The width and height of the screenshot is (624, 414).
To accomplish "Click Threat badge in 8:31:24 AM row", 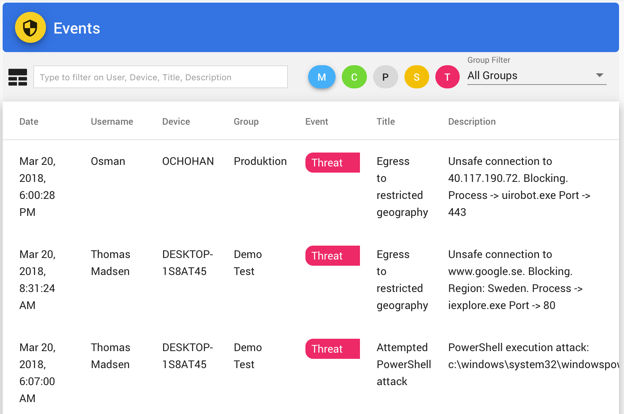I will click(332, 256).
